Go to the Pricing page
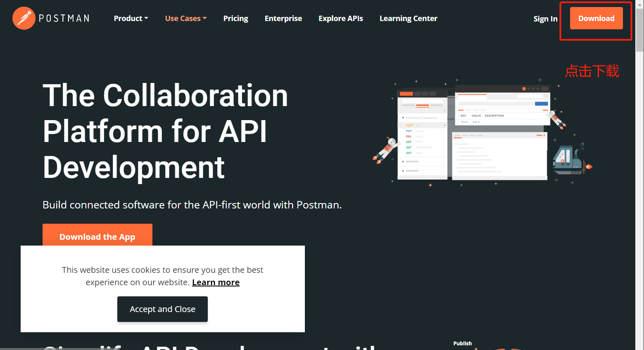644x350 pixels. pos(236,19)
